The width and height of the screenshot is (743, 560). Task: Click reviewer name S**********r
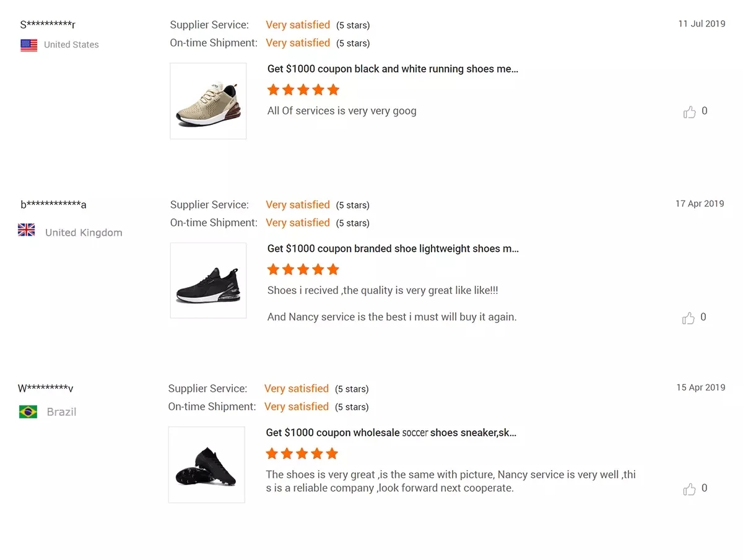48,25
